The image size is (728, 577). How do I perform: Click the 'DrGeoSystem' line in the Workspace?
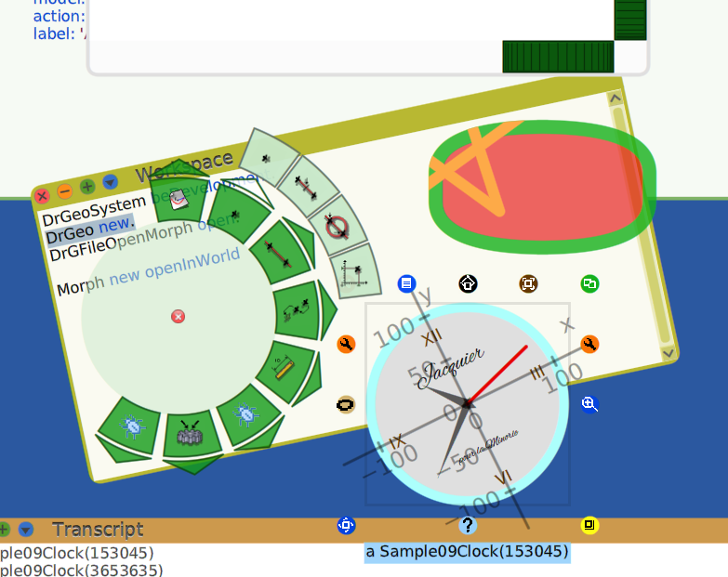pyautogui.click(x=94, y=210)
